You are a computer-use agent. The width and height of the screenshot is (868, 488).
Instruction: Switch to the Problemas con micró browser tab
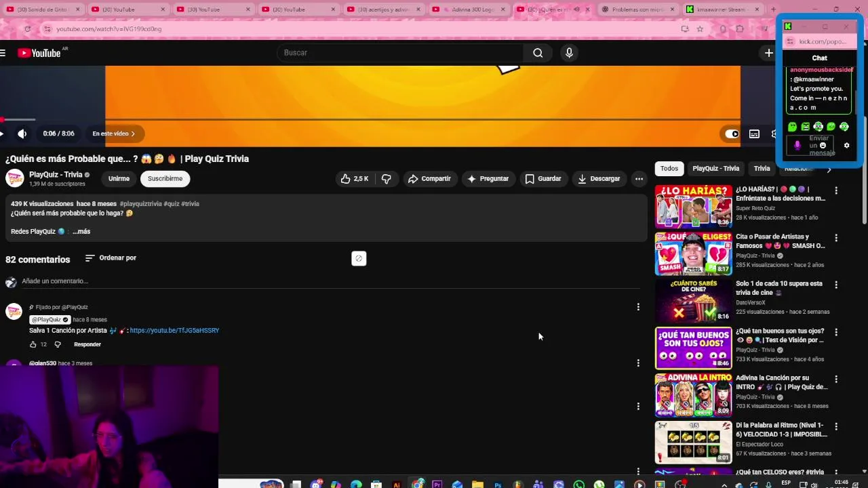639,9
